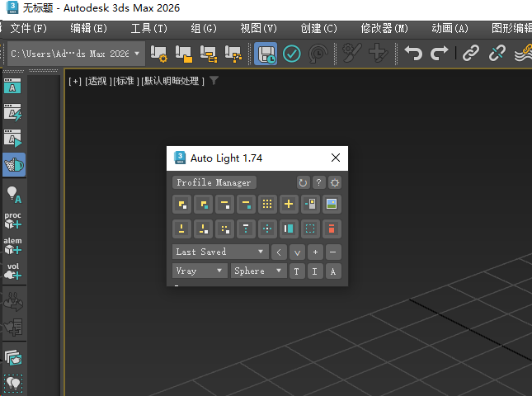Click the yellow corner with teal square icon
This screenshot has width=532, height=396.
tap(203, 205)
